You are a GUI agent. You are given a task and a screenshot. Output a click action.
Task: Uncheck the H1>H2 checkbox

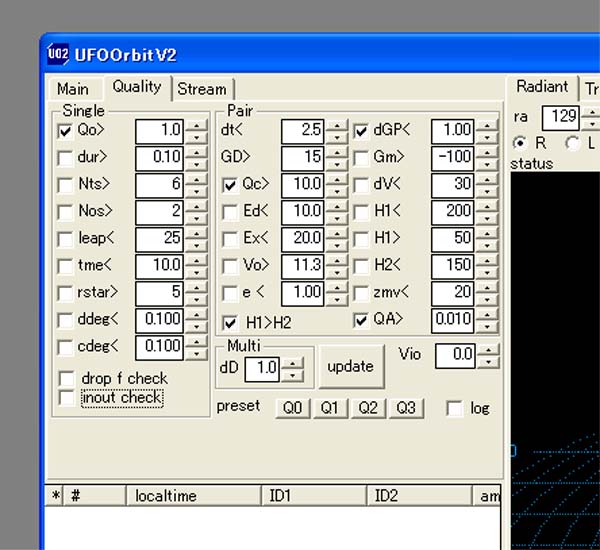(x=230, y=323)
